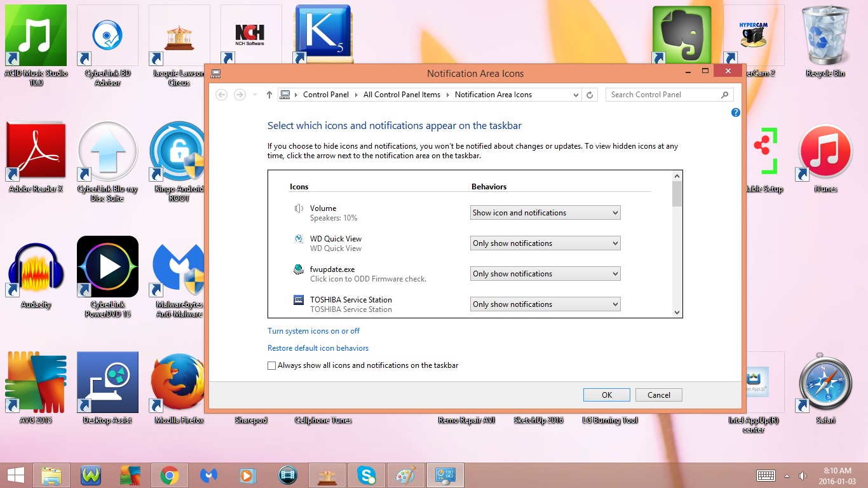Show hidden icons in the system tray
Screen dimensions: 868x488
pos(787,476)
